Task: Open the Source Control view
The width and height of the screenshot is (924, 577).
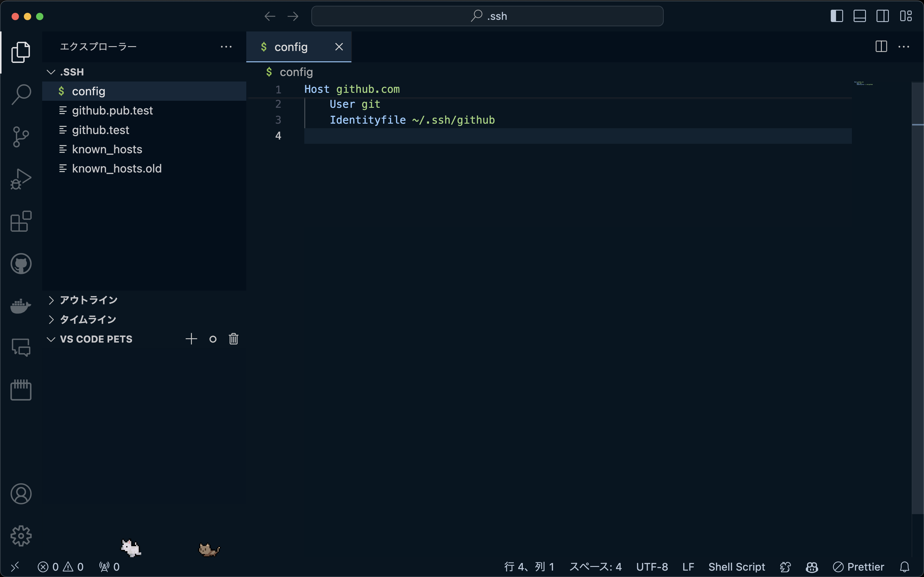Action: point(21,137)
